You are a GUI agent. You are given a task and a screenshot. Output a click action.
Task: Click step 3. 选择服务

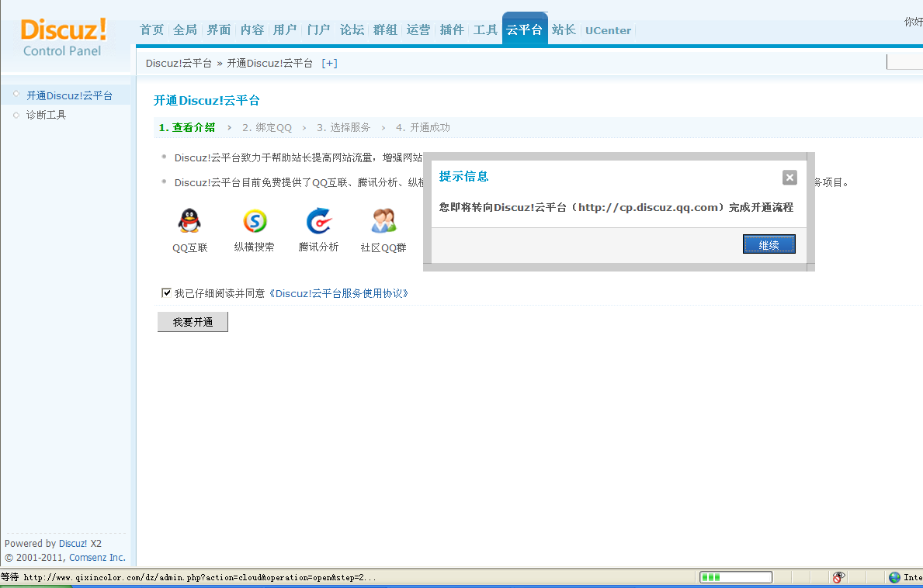pos(344,127)
